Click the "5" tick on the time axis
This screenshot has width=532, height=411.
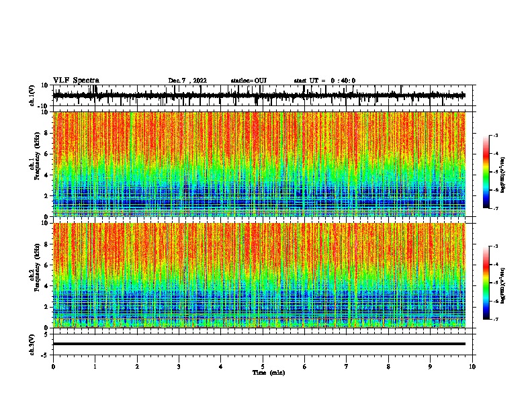coord(263,367)
